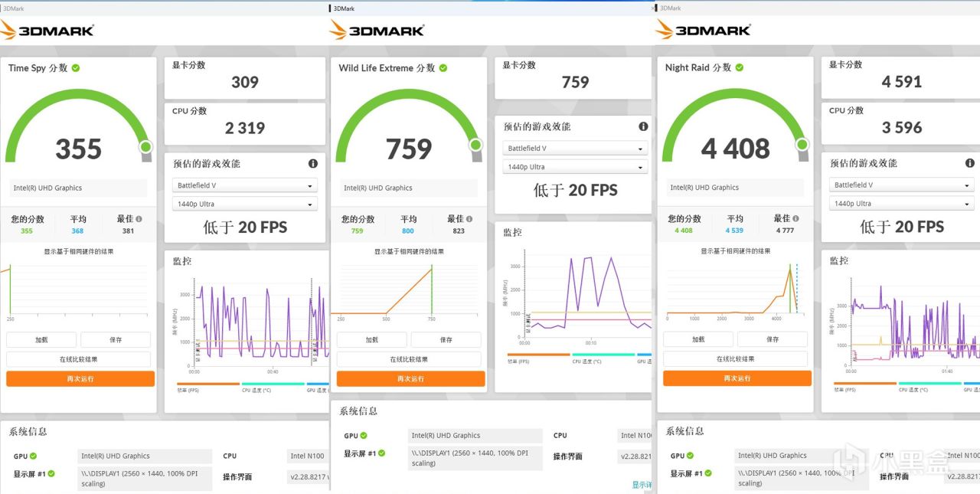Click green validation check beside Night Raid 分数

click(739, 67)
